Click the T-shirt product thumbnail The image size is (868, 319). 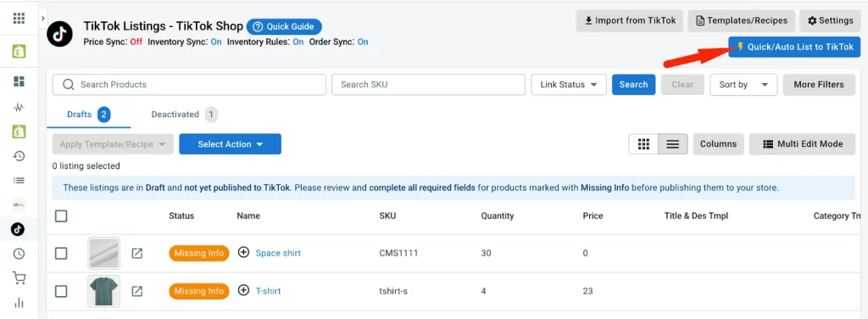103,291
